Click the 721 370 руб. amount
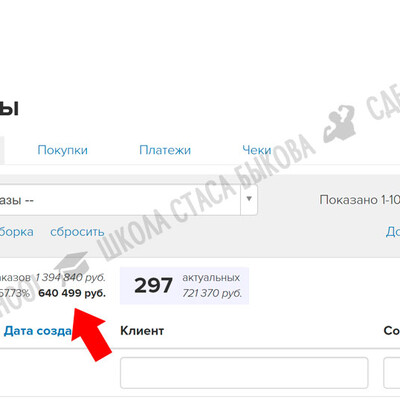The image size is (400, 400). point(212,293)
